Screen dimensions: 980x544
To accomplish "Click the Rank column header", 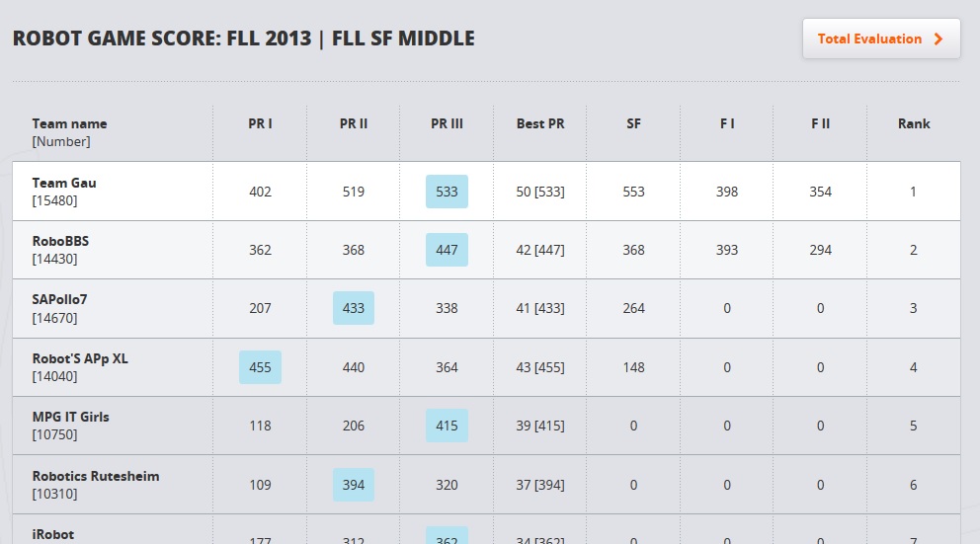I will click(x=914, y=123).
